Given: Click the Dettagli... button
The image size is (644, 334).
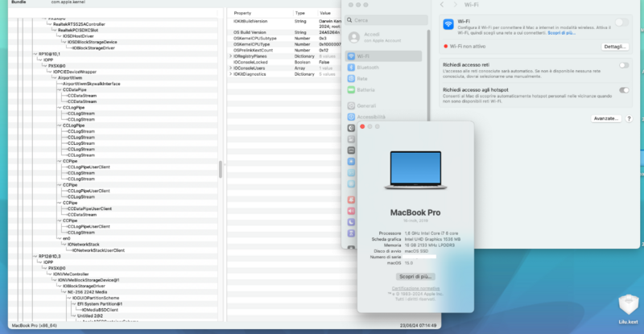Looking at the screenshot, I should click(615, 47).
